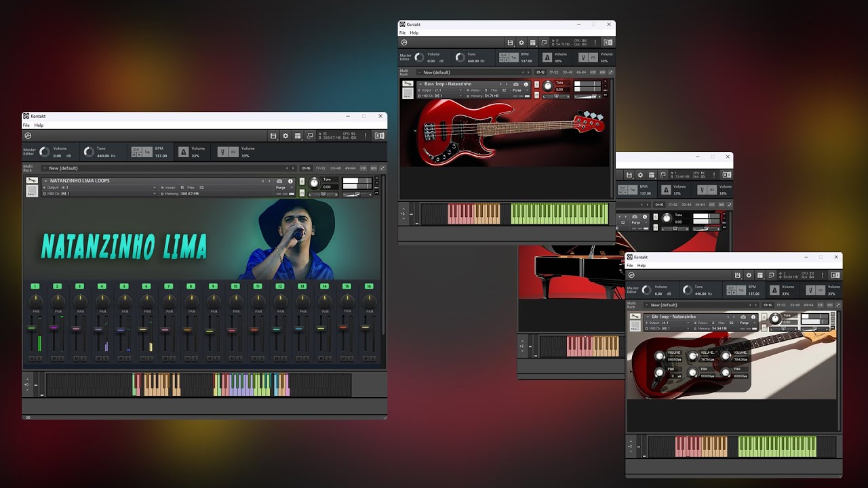
Task: Click the wrench edit icon for NATANZINHO LIMA LOOPS
Action: click(32, 180)
